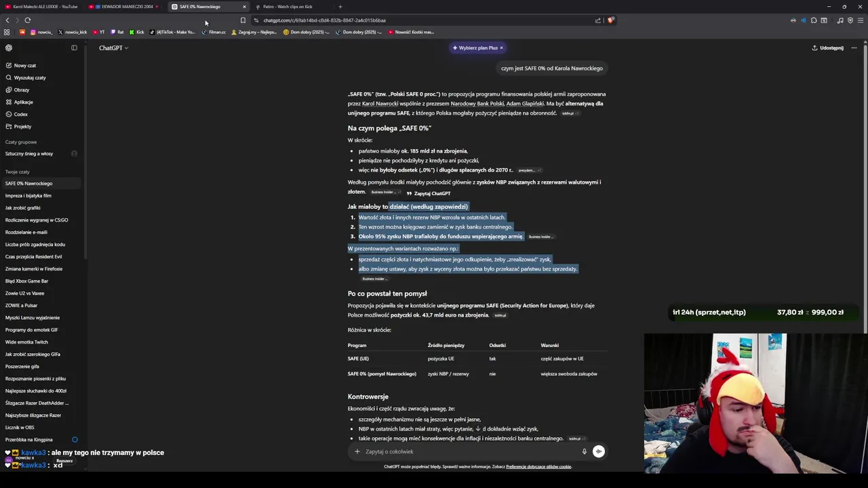The height and width of the screenshot is (488, 868).
Task: Click the Udostępnij share button
Action: 827,48
